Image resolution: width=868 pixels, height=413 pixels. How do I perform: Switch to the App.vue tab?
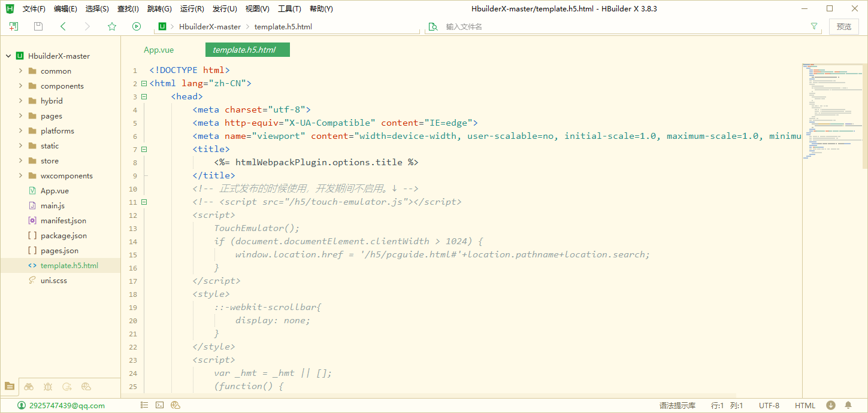[159, 50]
